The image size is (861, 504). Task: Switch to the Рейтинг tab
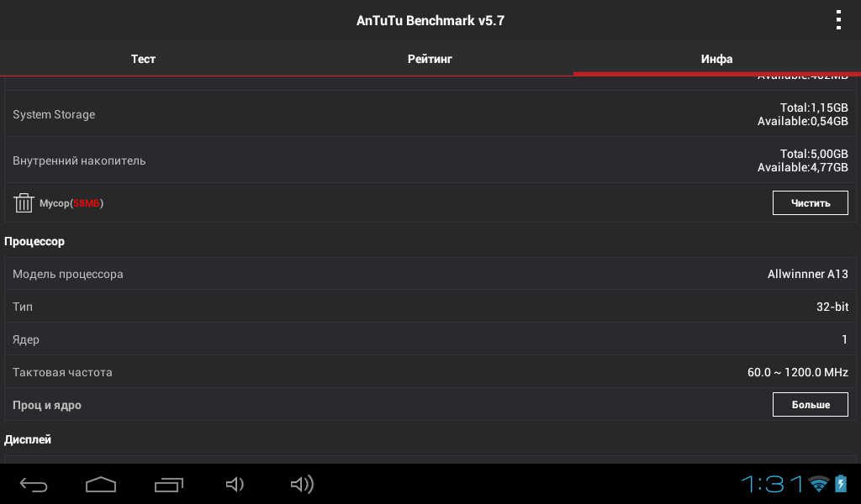point(430,59)
